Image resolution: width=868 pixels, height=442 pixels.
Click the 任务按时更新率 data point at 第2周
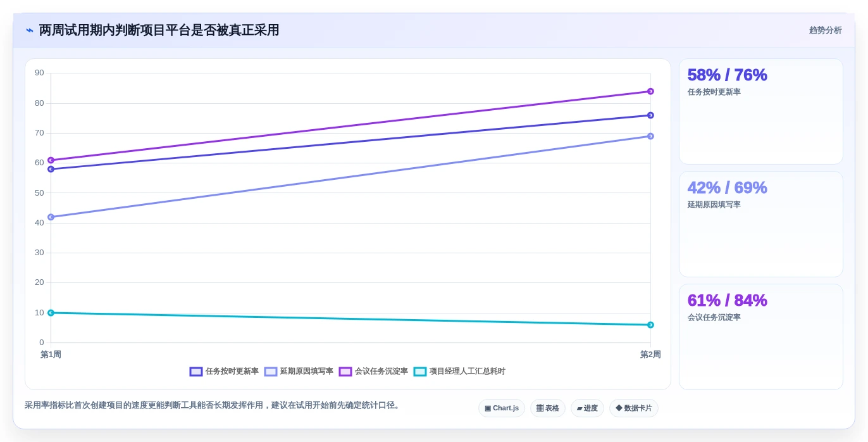[x=650, y=115]
